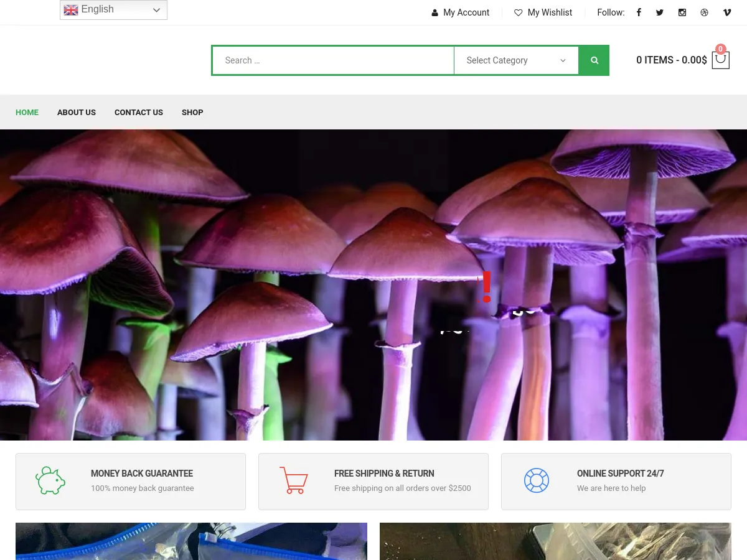The image size is (747, 560).
Task: Go to the Home menu item
Action: (27, 113)
